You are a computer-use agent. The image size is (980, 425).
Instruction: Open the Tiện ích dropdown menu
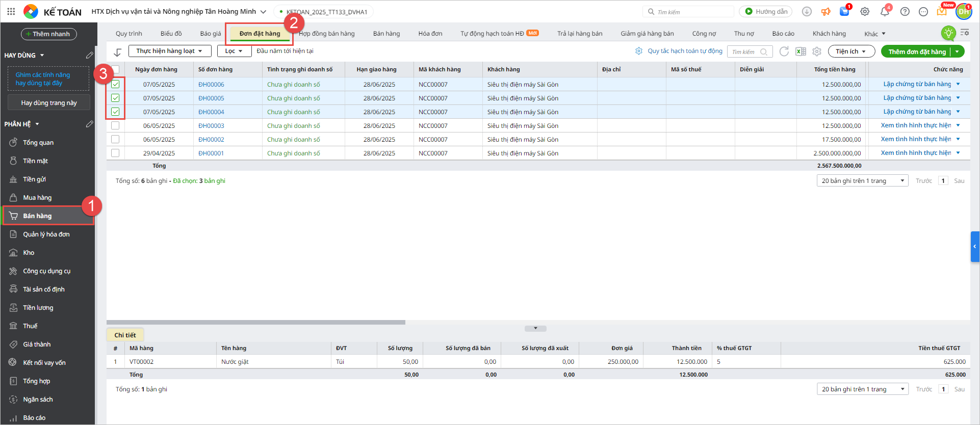pos(851,51)
